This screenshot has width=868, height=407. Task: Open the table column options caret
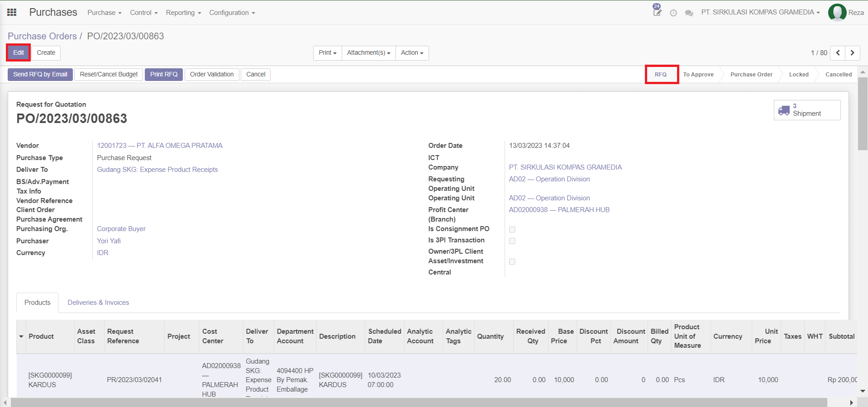(21, 336)
